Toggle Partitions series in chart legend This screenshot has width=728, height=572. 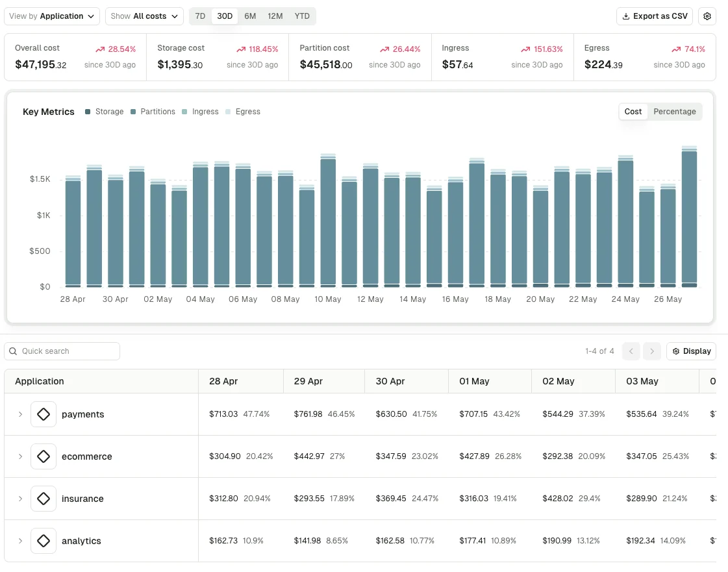tap(153, 112)
